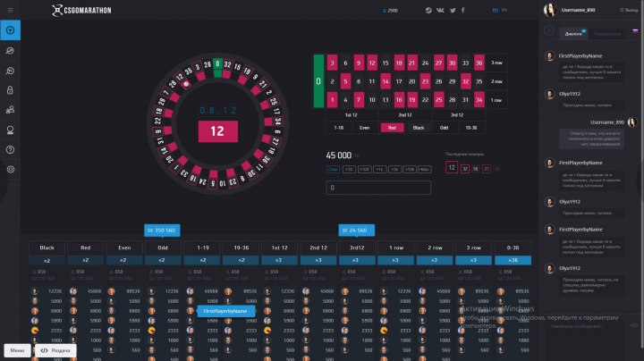Toggle the Black bet option under table
The height and width of the screenshot is (361, 644).
[419, 128]
